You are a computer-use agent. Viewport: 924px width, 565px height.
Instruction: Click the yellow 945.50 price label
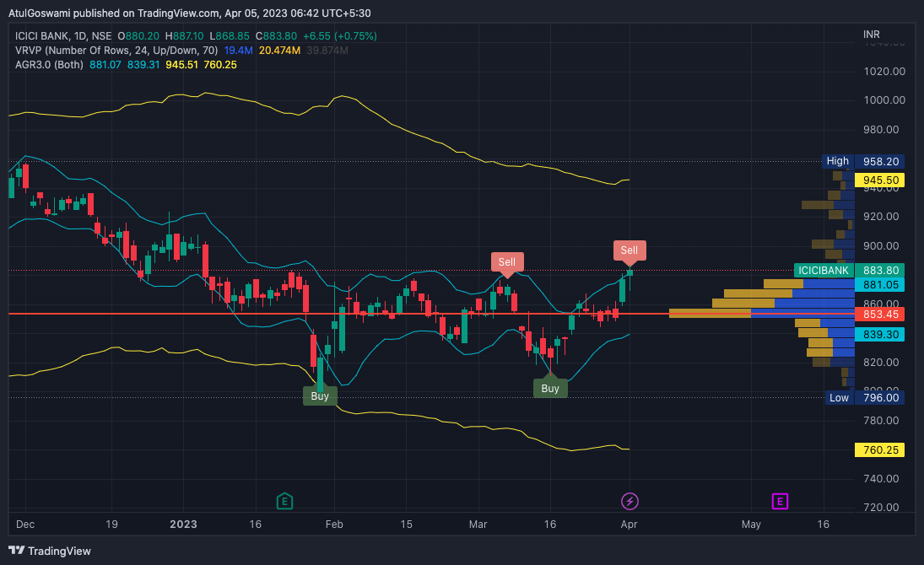tap(880, 180)
